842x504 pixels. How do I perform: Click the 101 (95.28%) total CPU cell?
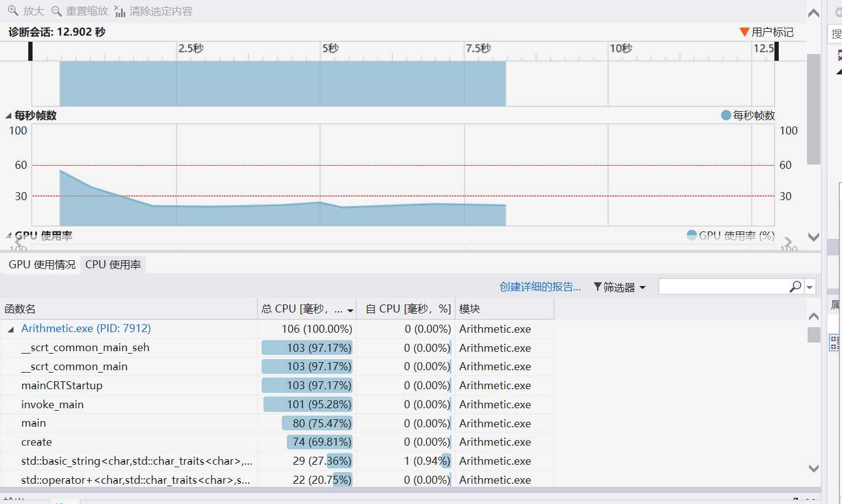click(x=307, y=405)
